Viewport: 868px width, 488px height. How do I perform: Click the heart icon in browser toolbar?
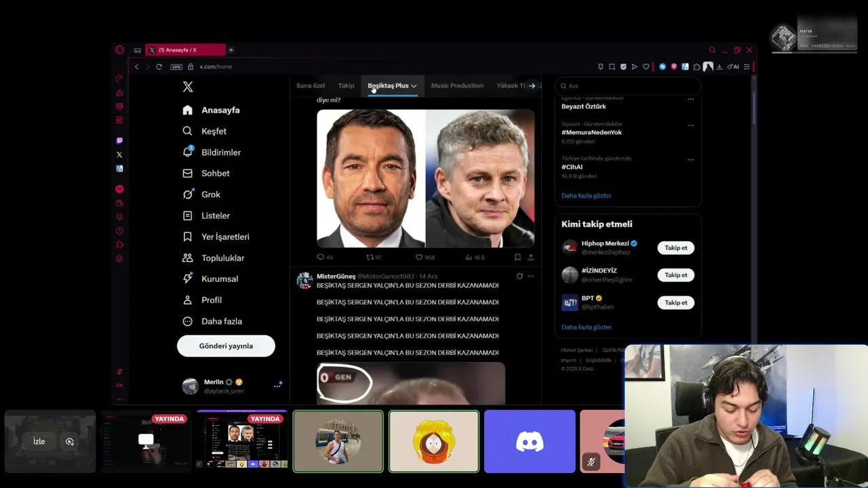(x=646, y=66)
